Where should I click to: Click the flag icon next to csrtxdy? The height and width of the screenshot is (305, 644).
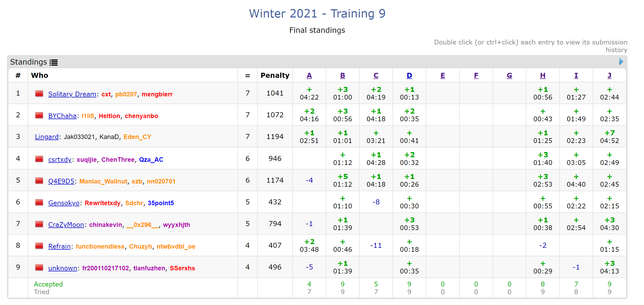(x=39, y=159)
